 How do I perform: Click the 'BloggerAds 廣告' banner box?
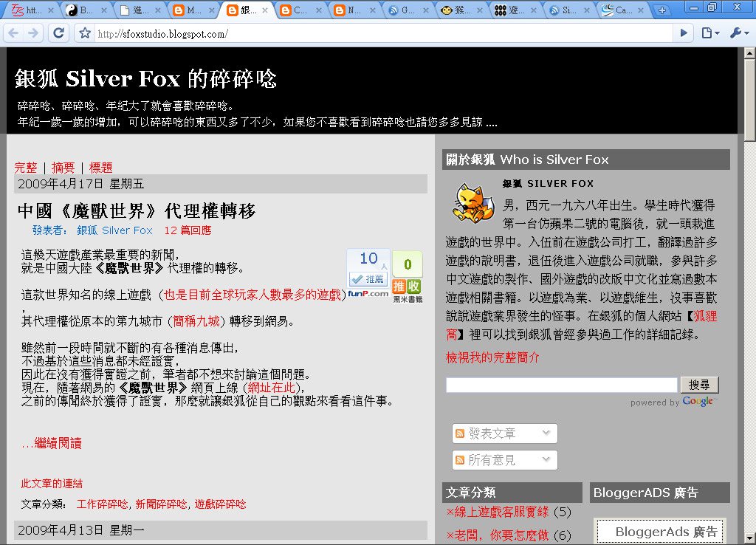[660, 532]
